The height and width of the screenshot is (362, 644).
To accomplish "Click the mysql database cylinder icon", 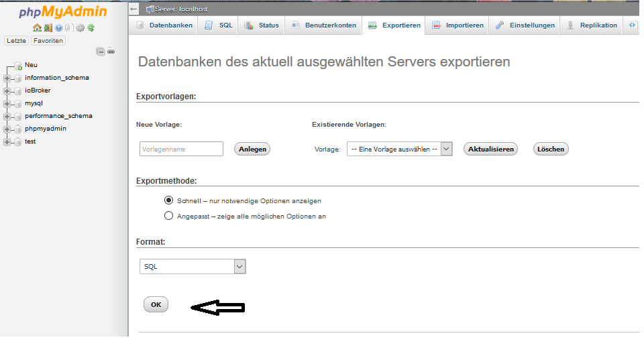I will [18, 104].
